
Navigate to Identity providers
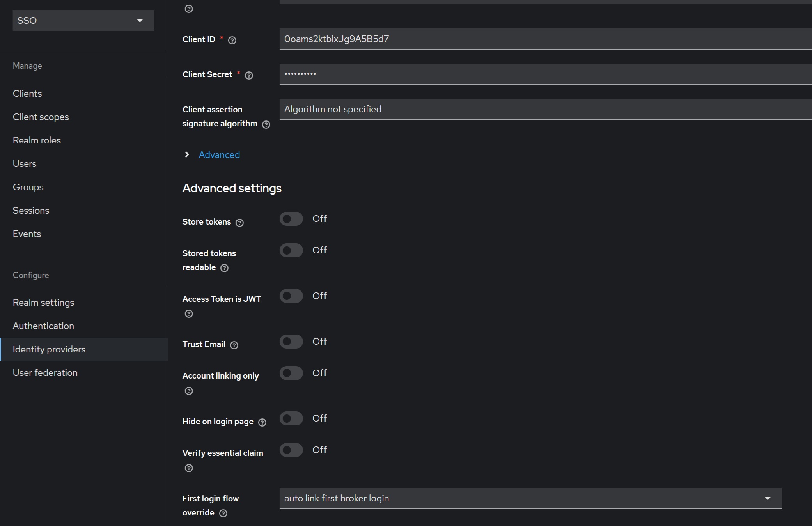pyautogui.click(x=49, y=349)
